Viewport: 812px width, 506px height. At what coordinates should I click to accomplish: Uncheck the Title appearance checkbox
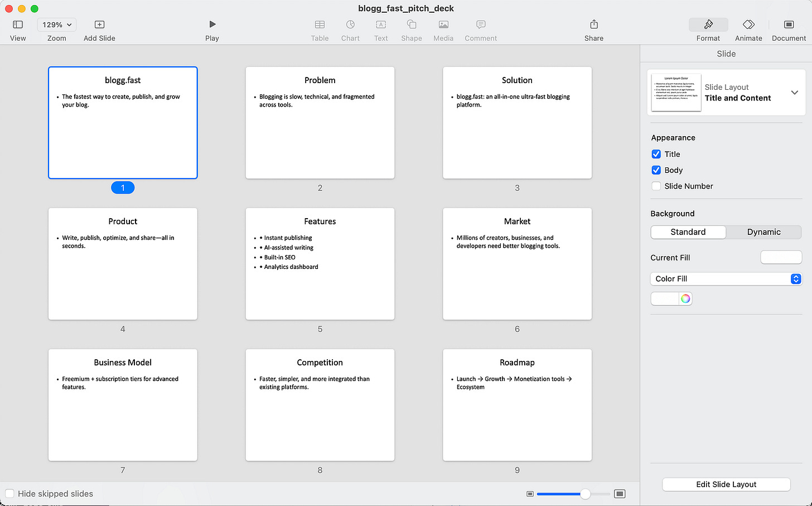pyautogui.click(x=656, y=154)
